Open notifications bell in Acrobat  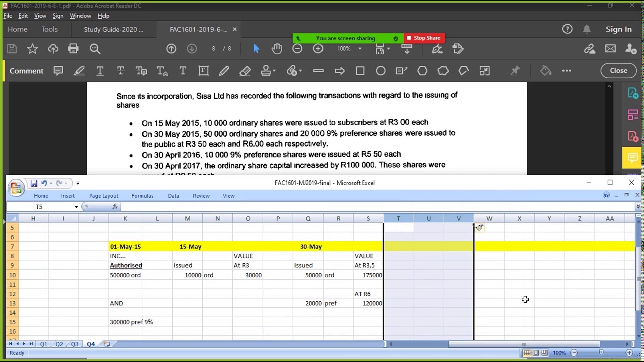coord(587,29)
